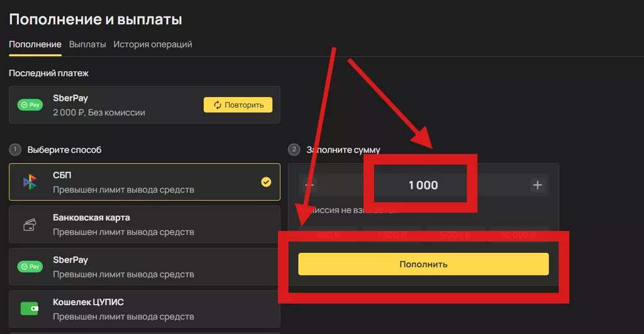Screen dimensions: 644x334
Task: Switch to the Выплаты tab
Action: [x=87, y=45]
